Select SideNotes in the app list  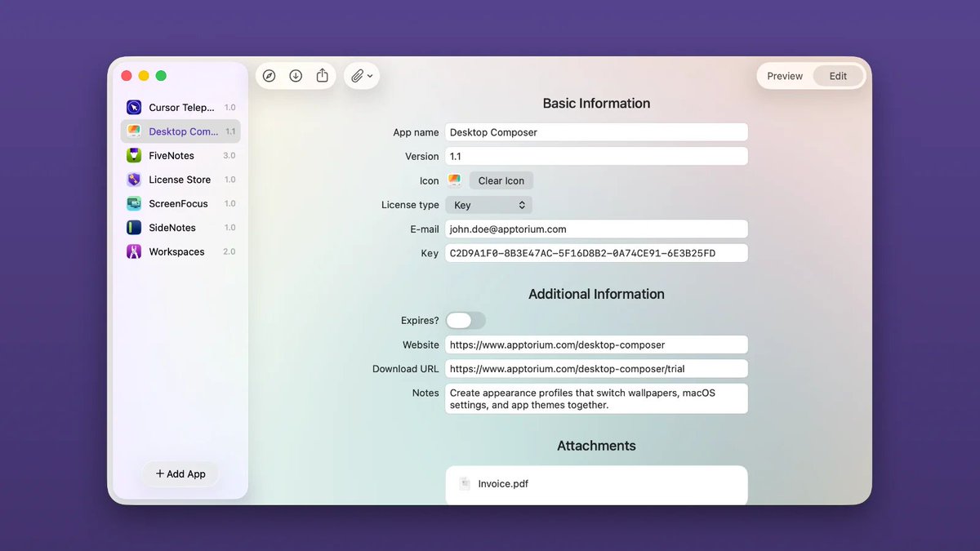coord(180,228)
